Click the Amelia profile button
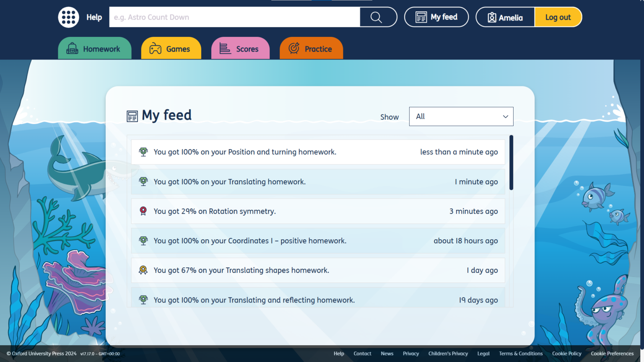 [505, 17]
